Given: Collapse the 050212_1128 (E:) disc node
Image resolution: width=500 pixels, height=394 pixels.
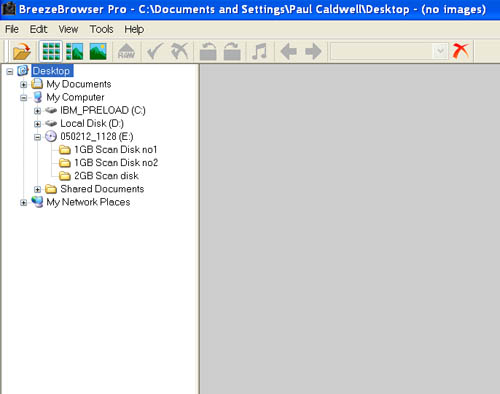Looking at the screenshot, I should pyautogui.click(x=37, y=137).
